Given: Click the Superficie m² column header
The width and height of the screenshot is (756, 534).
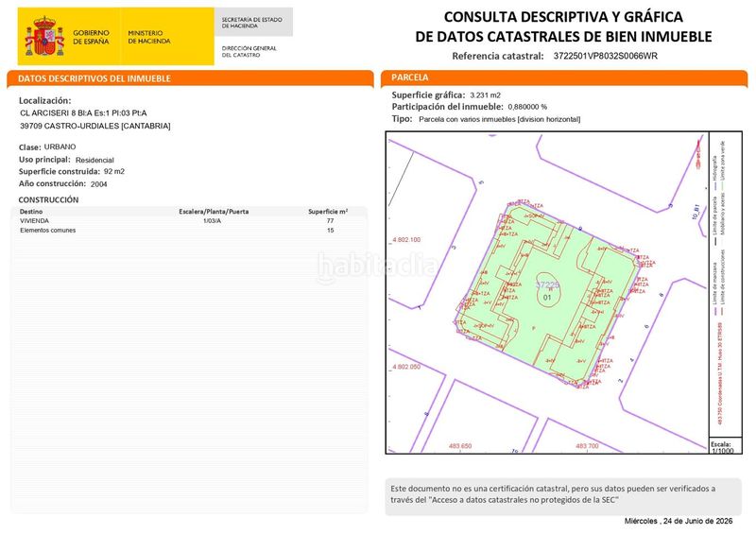Looking at the screenshot, I should click(328, 212).
